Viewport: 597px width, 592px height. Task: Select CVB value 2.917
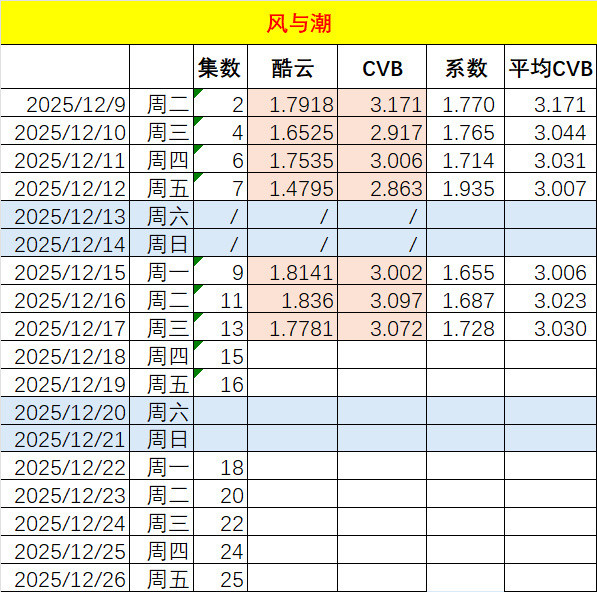click(x=382, y=131)
